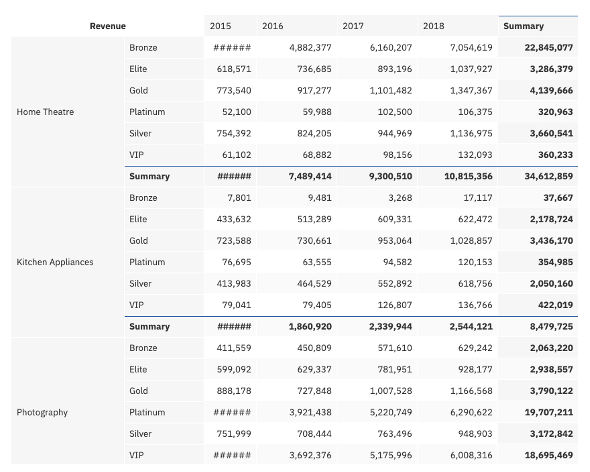Click Kitchen Appliances Gold row label
The width and height of the screenshot is (590, 472).
(x=164, y=241)
